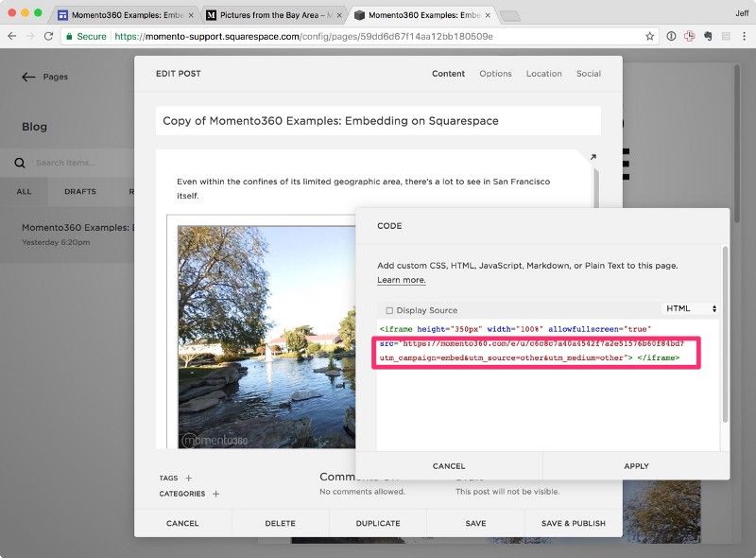Click the Jeff profile label
This screenshot has height=558, width=756.
pos(742,13)
